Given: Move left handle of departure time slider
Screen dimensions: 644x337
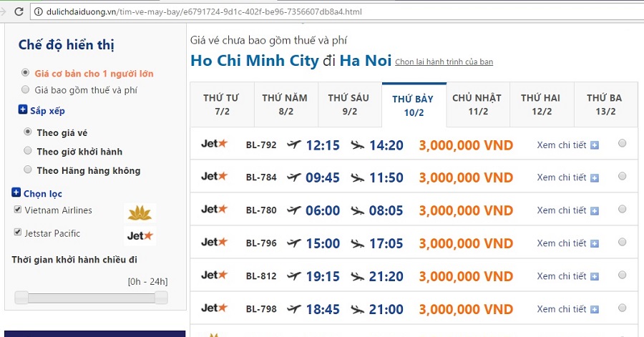Looking at the screenshot, I should coord(21,298).
